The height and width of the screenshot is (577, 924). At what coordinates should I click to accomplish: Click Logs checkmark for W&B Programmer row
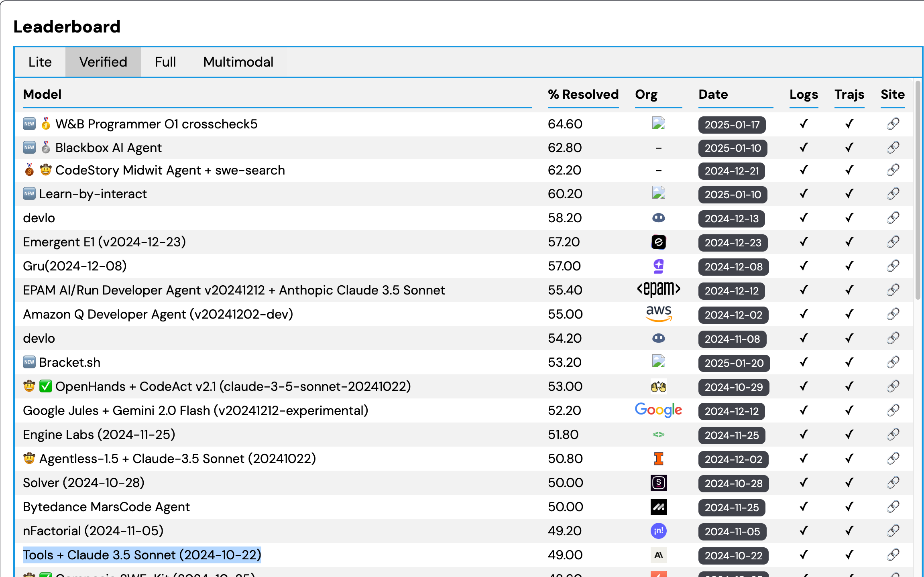pyautogui.click(x=804, y=124)
